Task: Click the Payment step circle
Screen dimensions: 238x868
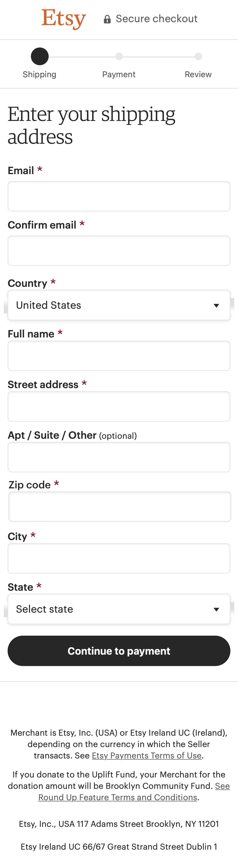Action: [119, 56]
